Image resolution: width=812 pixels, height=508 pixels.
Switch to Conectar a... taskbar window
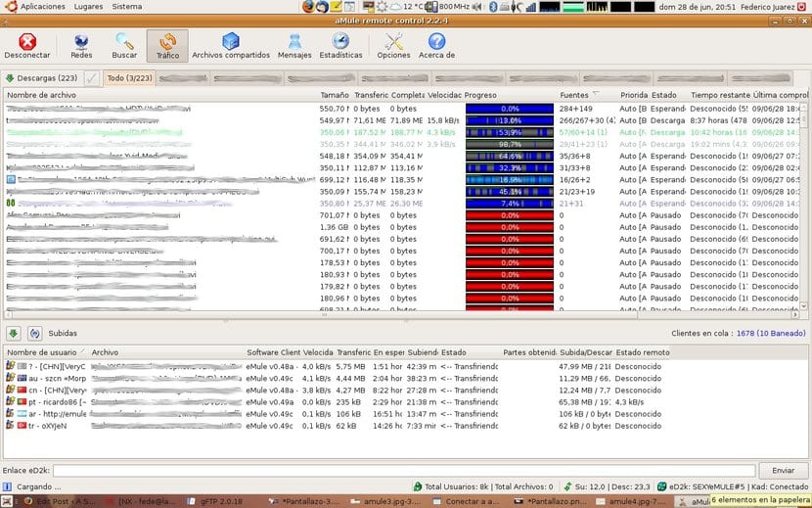[x=465, y=501]
